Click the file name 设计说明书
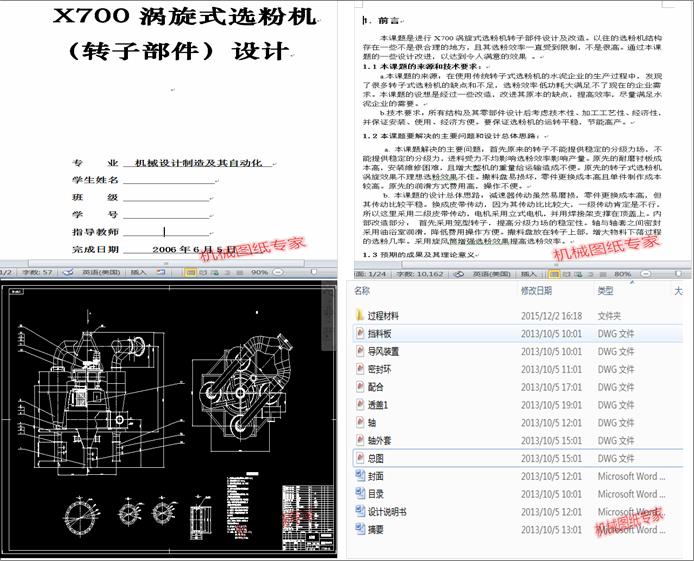Image resolution: width=694 pixels, height=561 pixels. (x=387, y=512)
